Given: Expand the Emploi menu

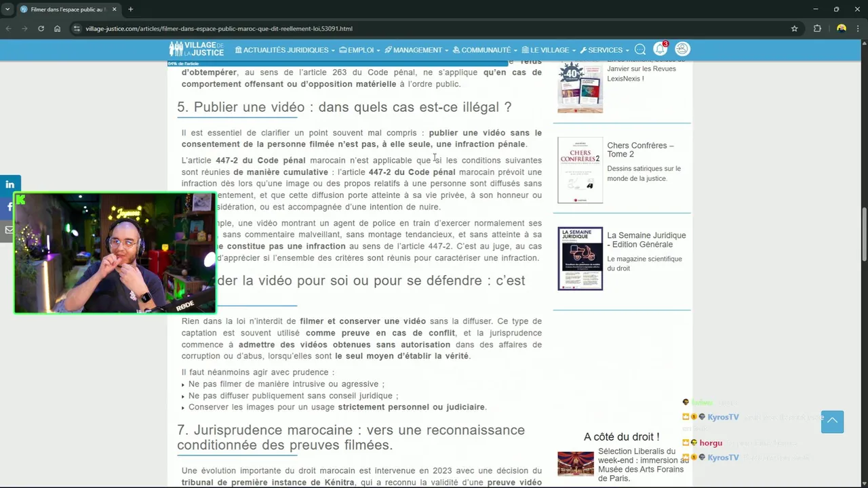Looking at the screenshot, I should pyautogui.click(x=359, y=50).
